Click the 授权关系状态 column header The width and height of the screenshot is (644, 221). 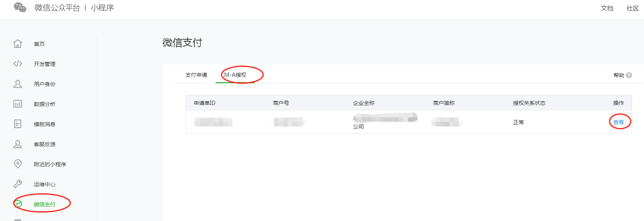(529, 103)
